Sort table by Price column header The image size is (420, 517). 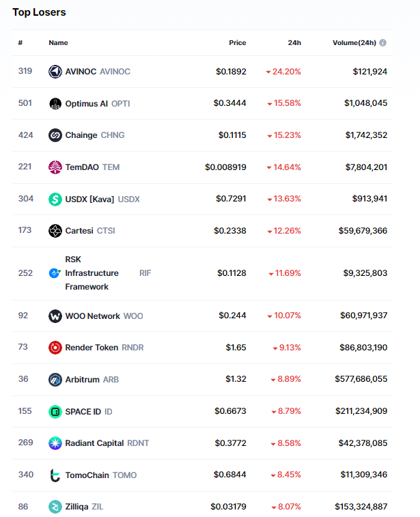[237, 43]
